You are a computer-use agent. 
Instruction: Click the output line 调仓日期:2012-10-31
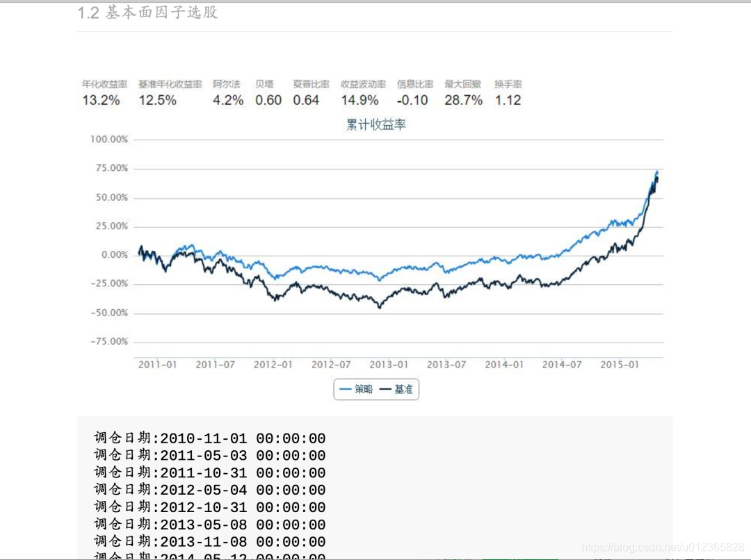click(x=210, y=507)
